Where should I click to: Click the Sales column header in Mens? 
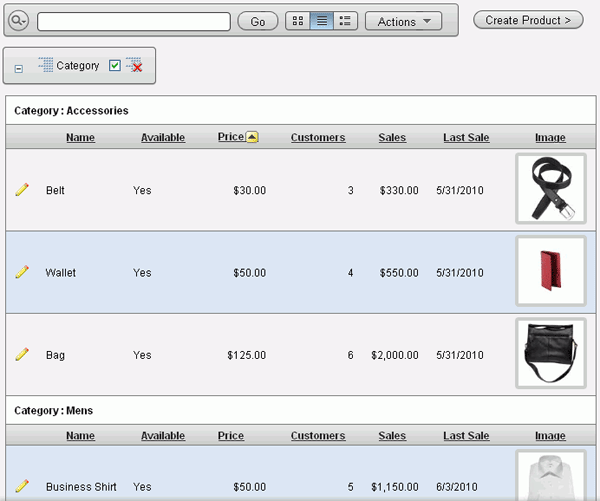392,436
